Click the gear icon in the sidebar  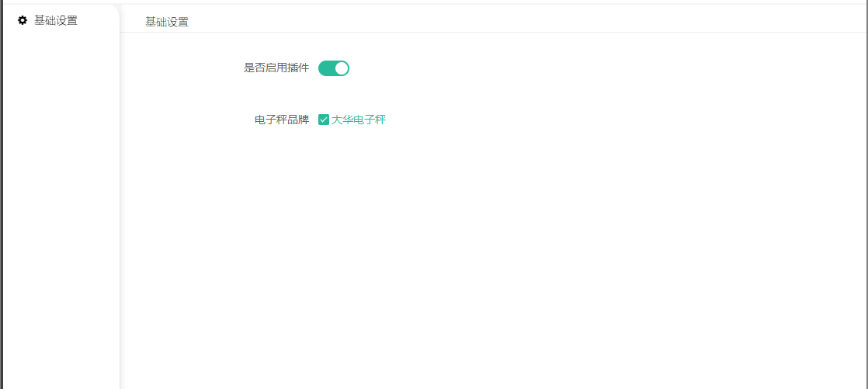(x=23, y=20)
